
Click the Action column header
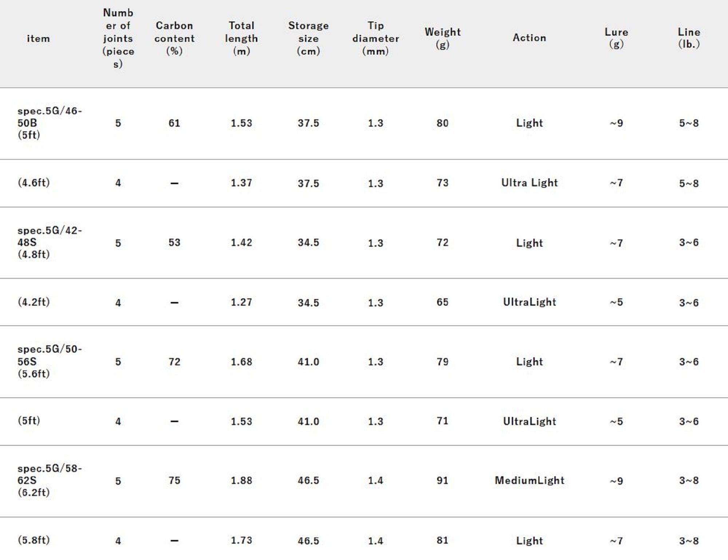[x=529, y=38]
